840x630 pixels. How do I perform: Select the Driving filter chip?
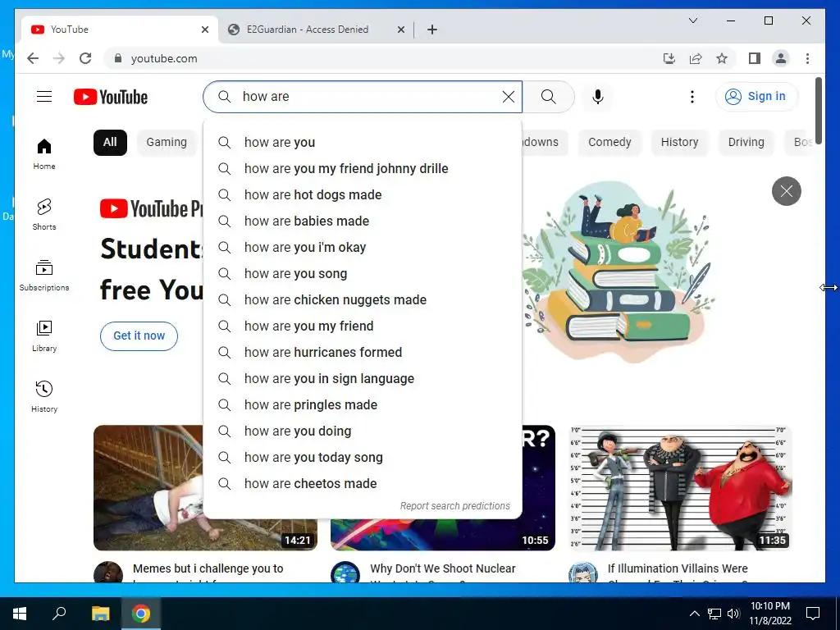pyautogui.click(x=746, y=143)
